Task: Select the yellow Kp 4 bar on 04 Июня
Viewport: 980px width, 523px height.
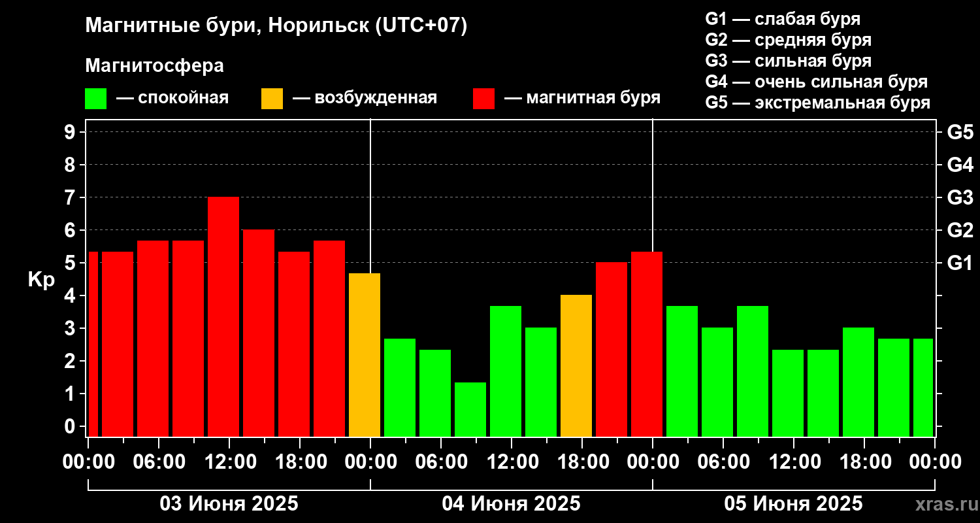Action: pyautogui.click(x=576, y=365)
